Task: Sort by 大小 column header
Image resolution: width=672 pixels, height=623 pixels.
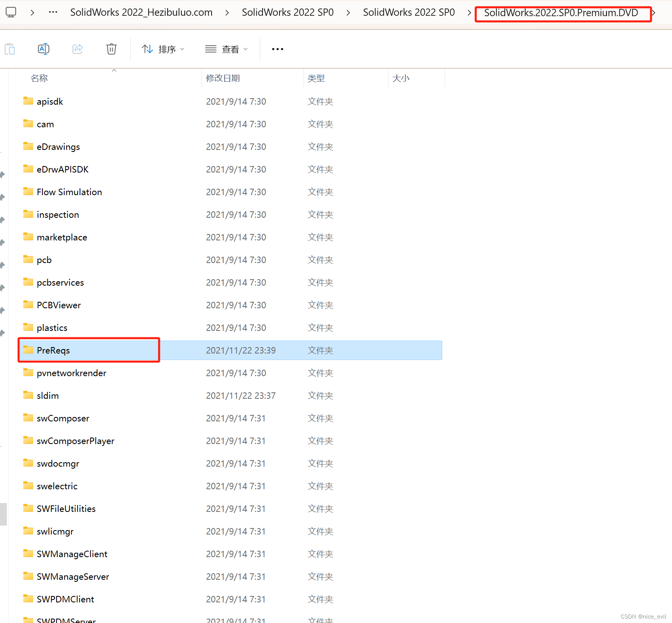Action: click(401, 78)
